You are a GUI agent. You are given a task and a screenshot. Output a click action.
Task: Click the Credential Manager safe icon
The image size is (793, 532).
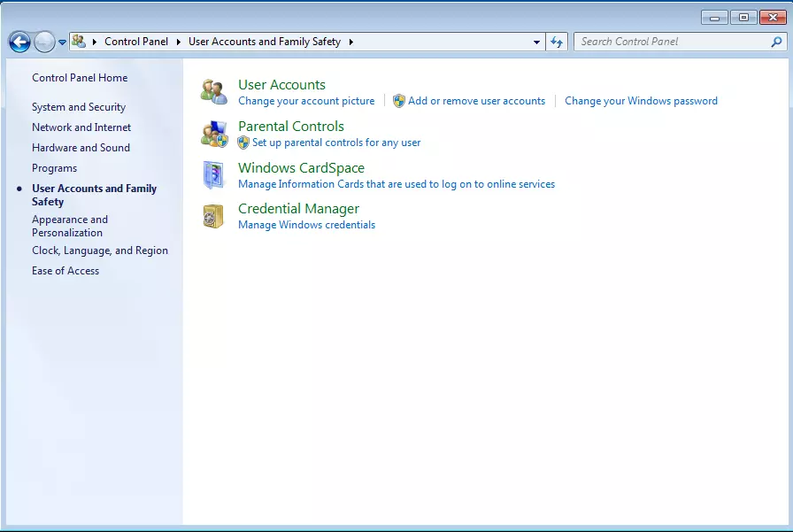213,217
